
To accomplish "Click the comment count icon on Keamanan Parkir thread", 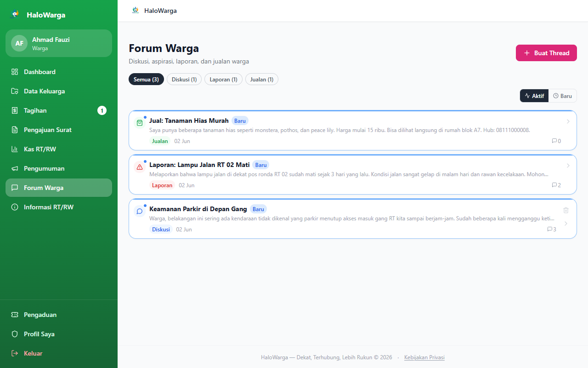I will [x=549, y=230].
